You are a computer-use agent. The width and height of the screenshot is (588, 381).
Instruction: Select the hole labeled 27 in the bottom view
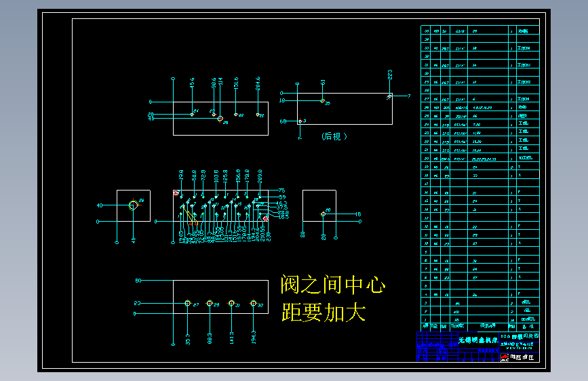188,303
